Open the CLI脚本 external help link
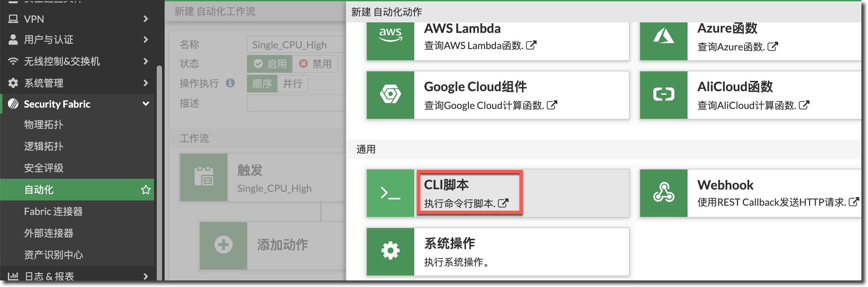868x287 pixels. click(x=503, y=203)
